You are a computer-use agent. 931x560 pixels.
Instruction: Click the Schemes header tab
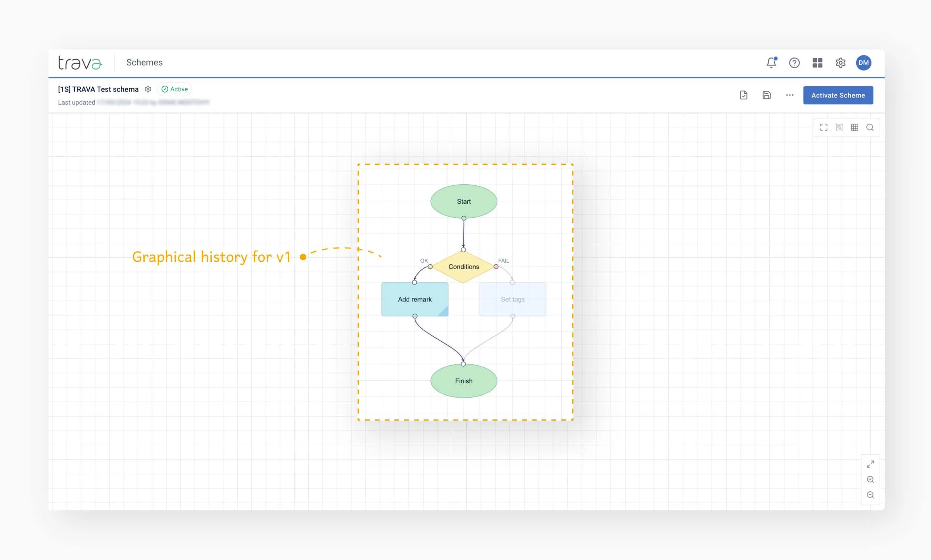pos(144,63)
